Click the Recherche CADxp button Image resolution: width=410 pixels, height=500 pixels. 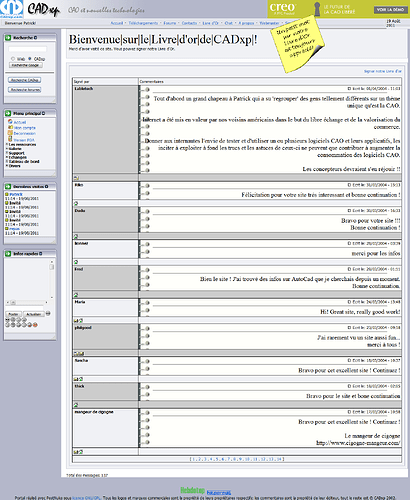25,80
